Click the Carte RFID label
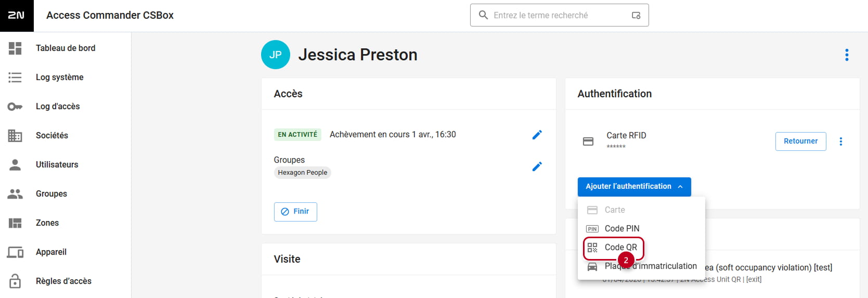Image resolution: width=868 pixels, height=298 pixels. pyautogui.click(x=626, y=136)
